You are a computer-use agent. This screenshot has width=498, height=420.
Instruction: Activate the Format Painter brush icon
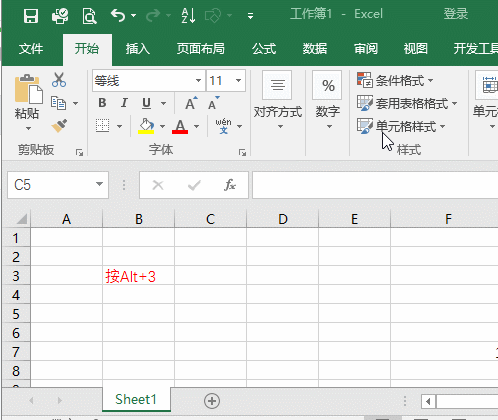(59, 126)
